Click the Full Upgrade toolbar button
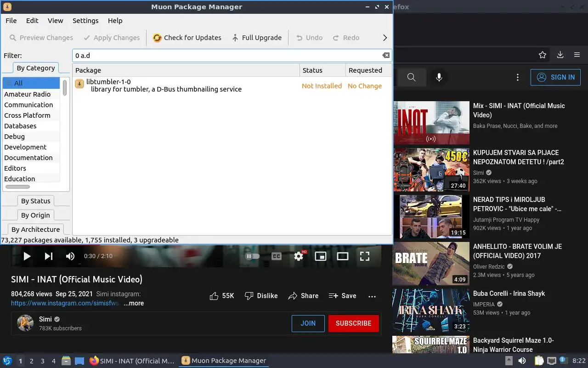The width and height of the screenshot is (588, 368). [256, 38]
